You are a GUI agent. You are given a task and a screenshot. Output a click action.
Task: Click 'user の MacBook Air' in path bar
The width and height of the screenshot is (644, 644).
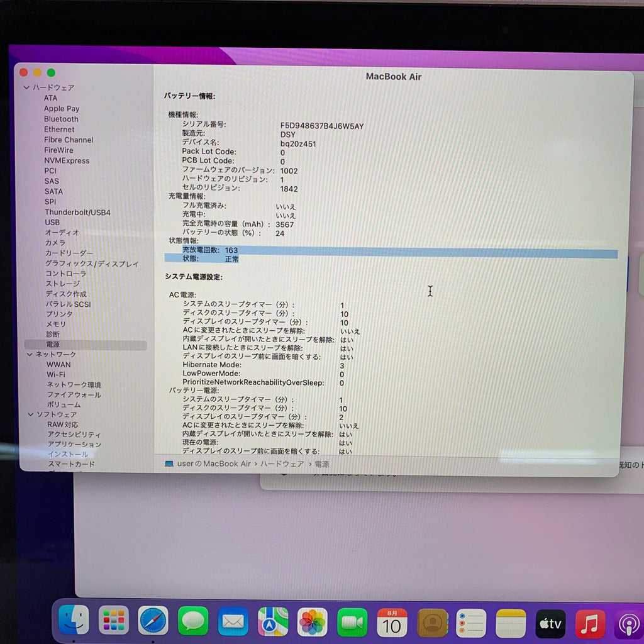click(x=214, y=464)
